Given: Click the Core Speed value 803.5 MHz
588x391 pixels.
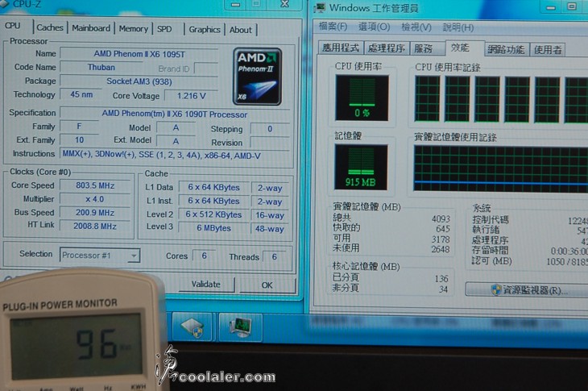Looking at the screenshot, I should (x=95, y=185).
